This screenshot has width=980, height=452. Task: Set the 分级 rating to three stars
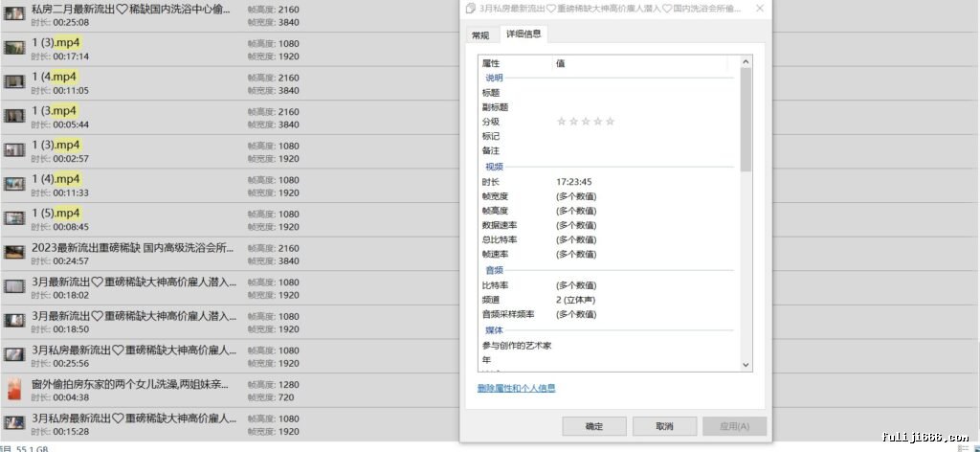point(586,122)
